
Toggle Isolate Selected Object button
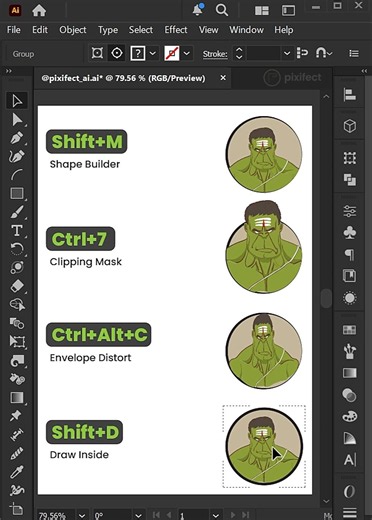[x=97, y=53]
